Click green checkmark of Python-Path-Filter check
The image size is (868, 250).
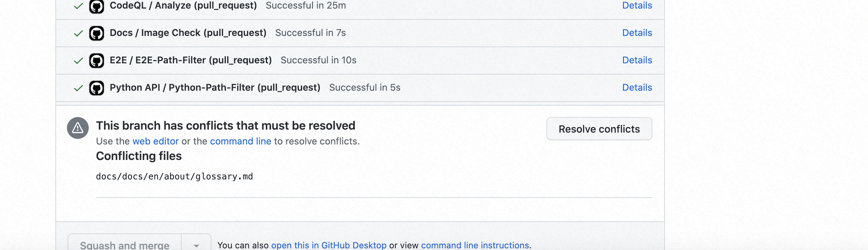(x=78, y=88)
